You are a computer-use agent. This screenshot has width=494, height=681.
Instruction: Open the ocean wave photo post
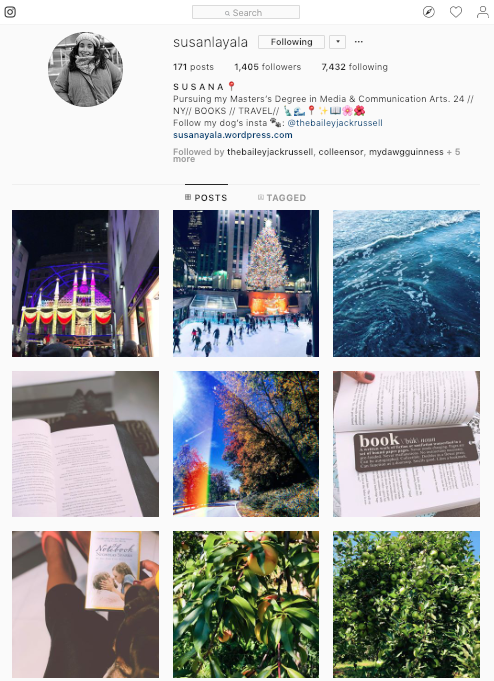click(406, 284)
